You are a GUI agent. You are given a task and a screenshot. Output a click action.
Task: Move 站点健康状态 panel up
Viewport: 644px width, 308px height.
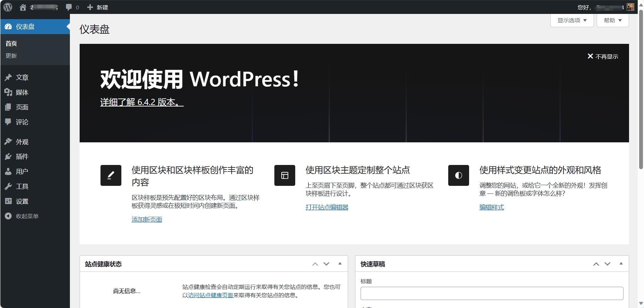[315, 264]
